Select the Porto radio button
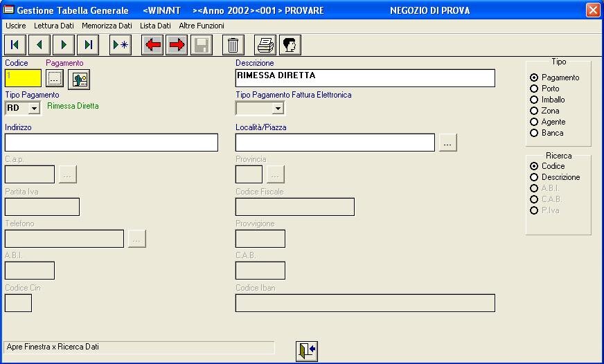This screenshot has width=604, height=364. (534, 89)
